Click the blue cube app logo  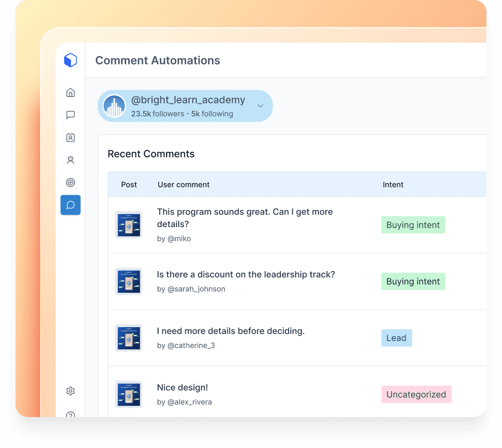tap(70, 60)
